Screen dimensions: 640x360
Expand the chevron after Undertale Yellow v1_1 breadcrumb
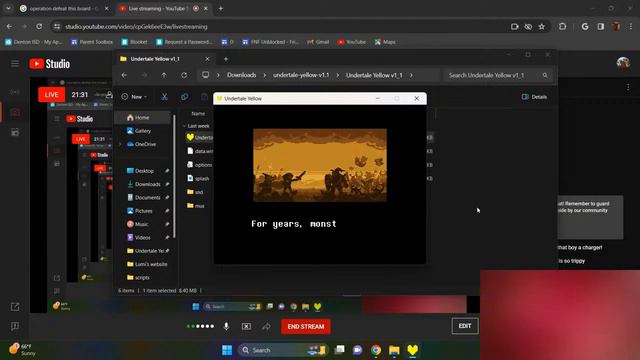coord(411,75)
